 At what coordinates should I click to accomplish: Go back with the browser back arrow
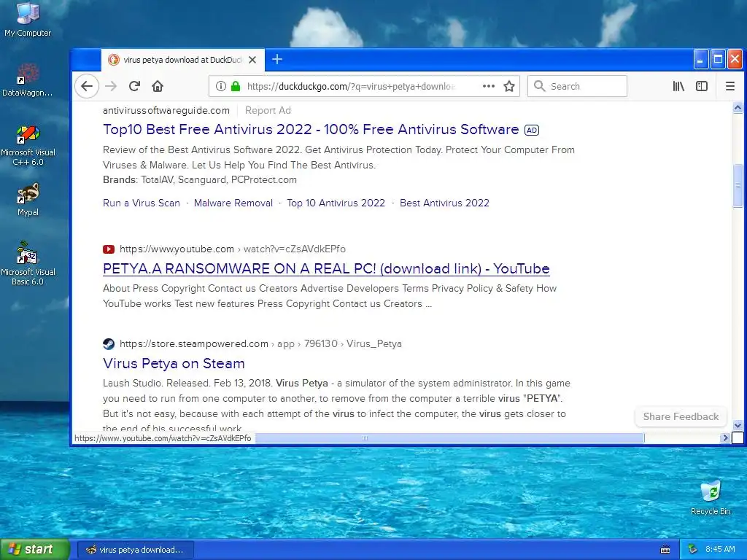[86, 86]
